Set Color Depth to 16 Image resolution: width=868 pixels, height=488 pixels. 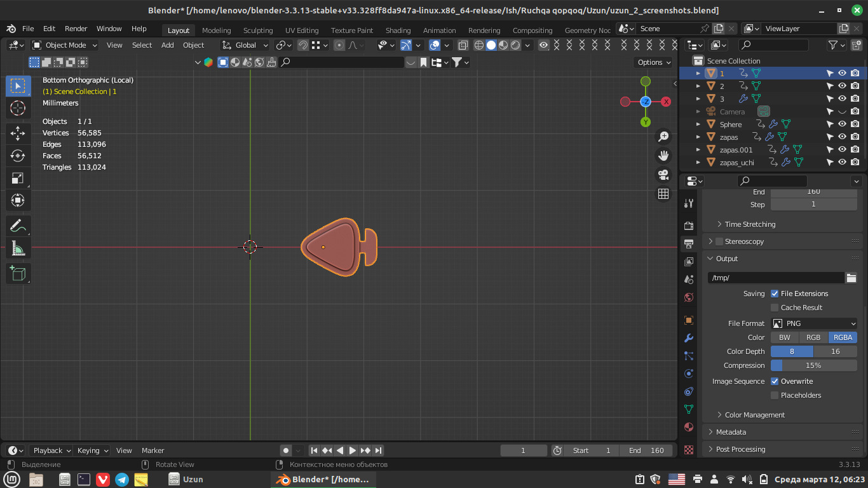coord(836,351)
